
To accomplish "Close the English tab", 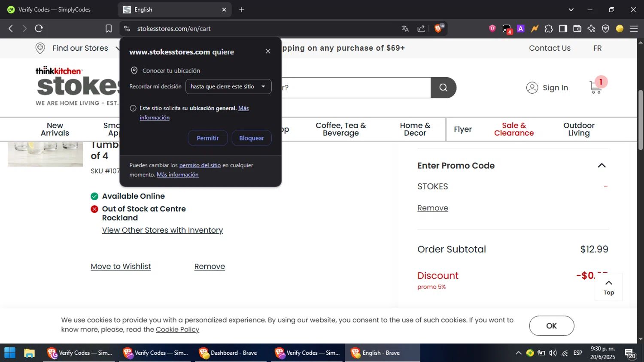I will pyautogui.click(x=224, y=9).
